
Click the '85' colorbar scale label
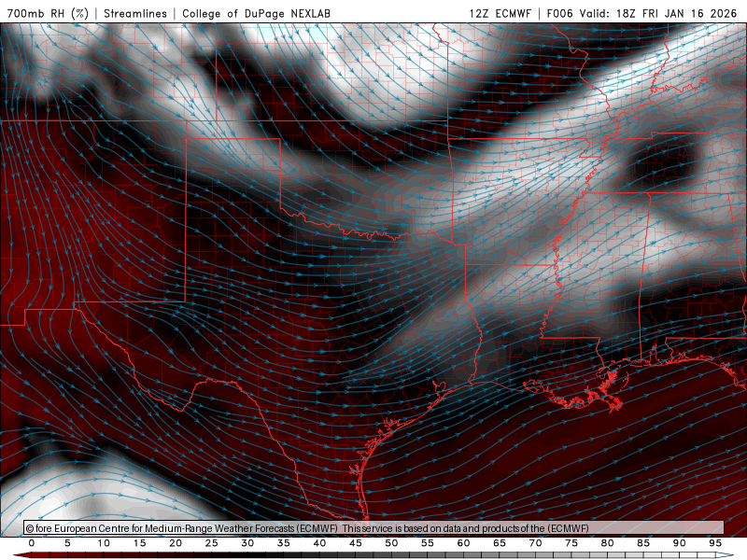(643, 543)
